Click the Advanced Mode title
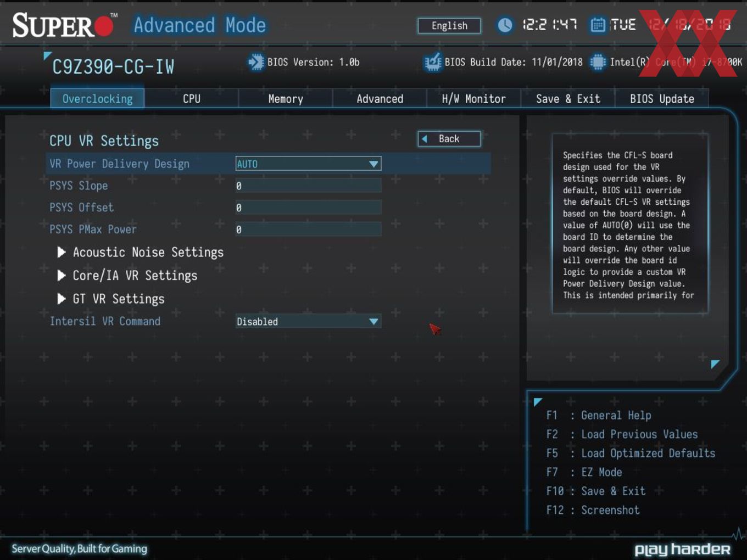Screen dimensions: 747x560 (200, 25)
